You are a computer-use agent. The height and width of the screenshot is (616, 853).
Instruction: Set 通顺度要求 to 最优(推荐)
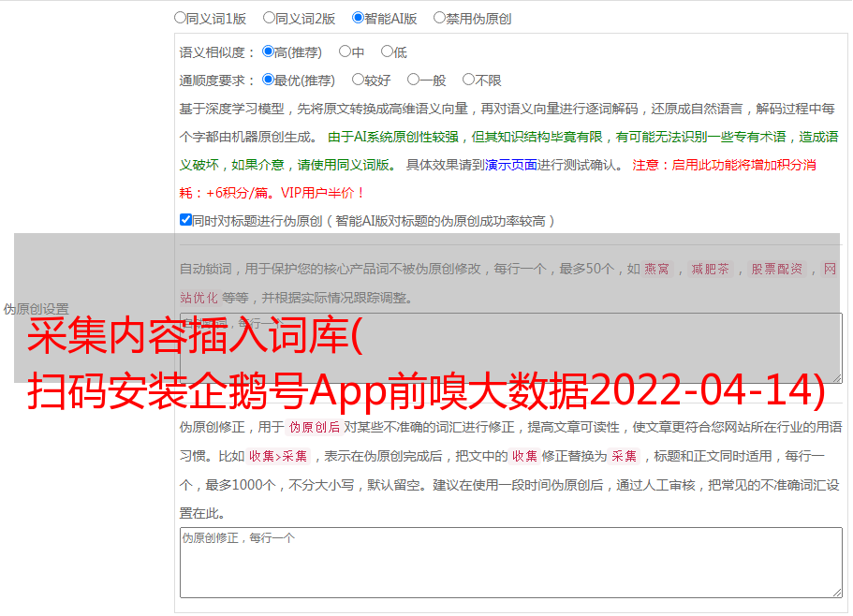pyautogui.click(x=268, y=80)
